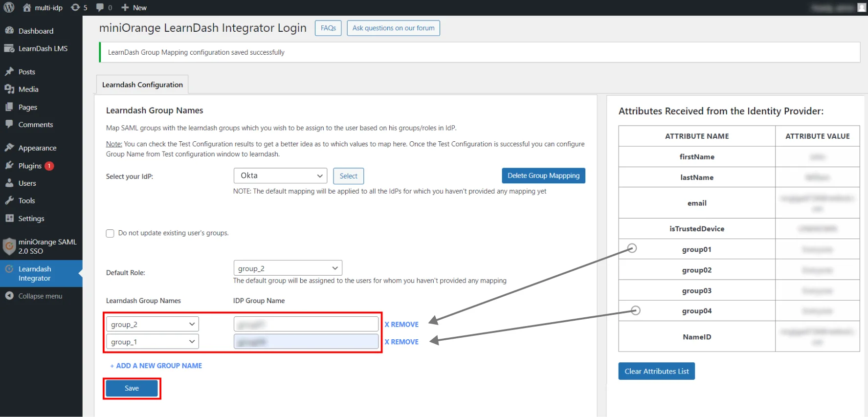The image size is (868, 417).
Task: Click firstName attribute cell
Action: [x=697, y=157]
